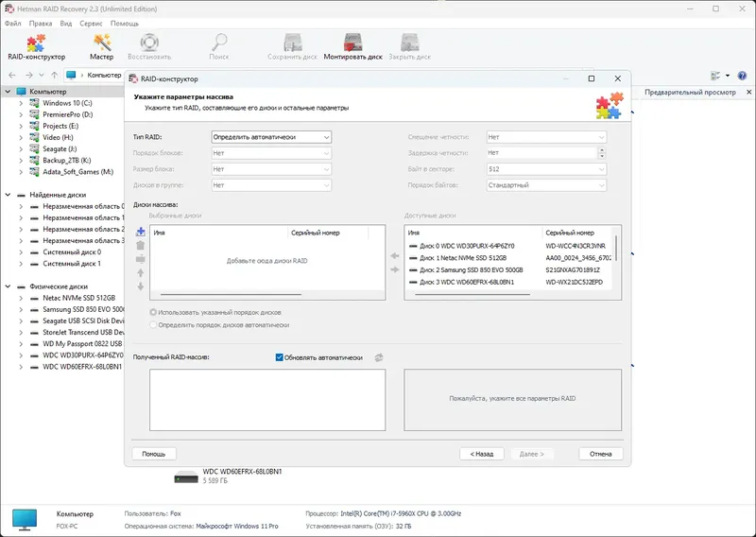
Task: Click the left arrow between disk lists
Action: (x=395, y=255)
